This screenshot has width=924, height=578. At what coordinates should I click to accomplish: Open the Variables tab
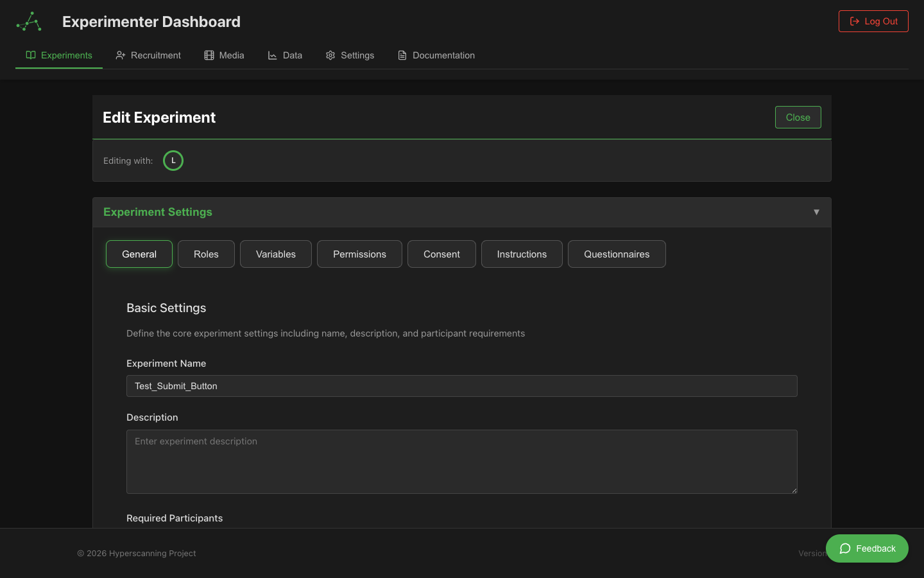pos(275,254)
